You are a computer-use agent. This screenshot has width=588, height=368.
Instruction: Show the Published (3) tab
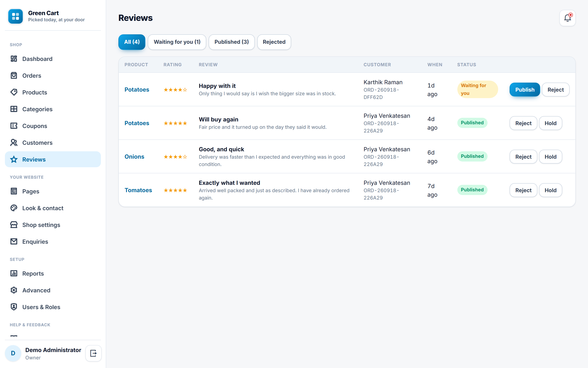point(232,42)
